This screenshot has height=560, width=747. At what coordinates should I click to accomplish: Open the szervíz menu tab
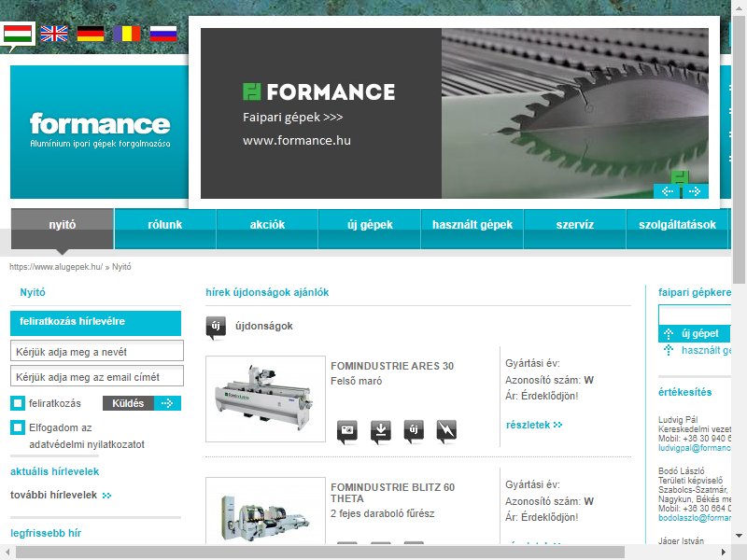coord(574,229)
